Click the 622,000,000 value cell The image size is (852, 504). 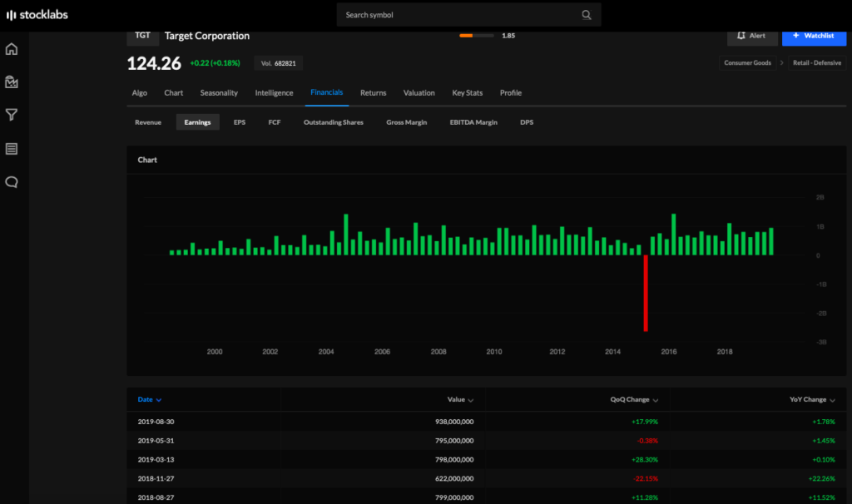pos(454,479)
